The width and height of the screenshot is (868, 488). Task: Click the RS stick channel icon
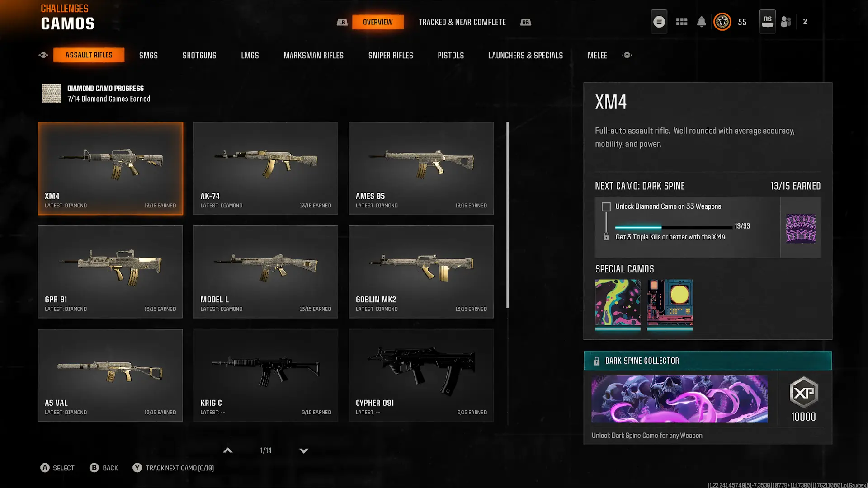click(767, 22)
